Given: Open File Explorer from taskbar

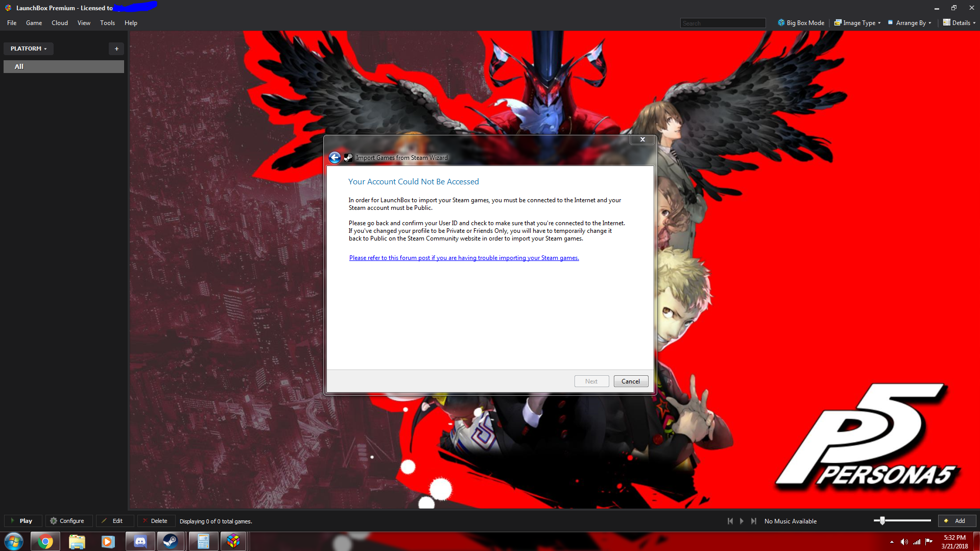Looking at the screenshot, I should coord(77,541).
